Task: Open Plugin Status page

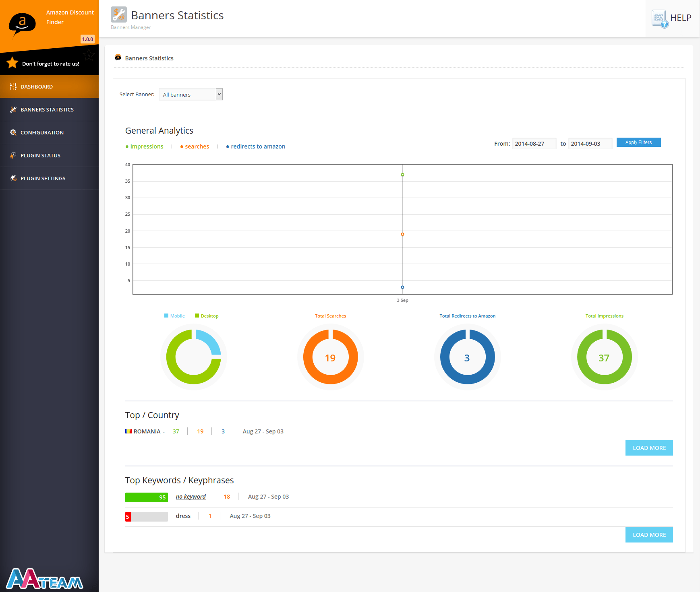Action: tap(49, 155)
